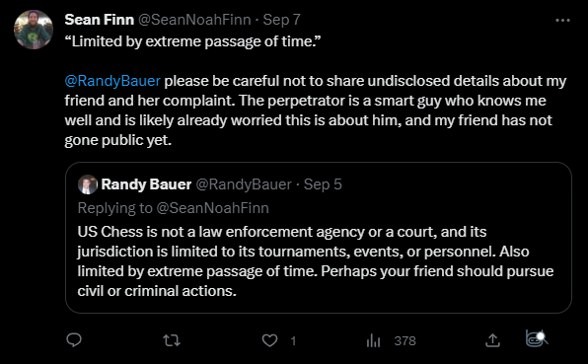Image resolution: width=588 pixels, height=364 pixels.
Task: Click Randy Bauer name in quoted tweet
Action: point(146,184)
